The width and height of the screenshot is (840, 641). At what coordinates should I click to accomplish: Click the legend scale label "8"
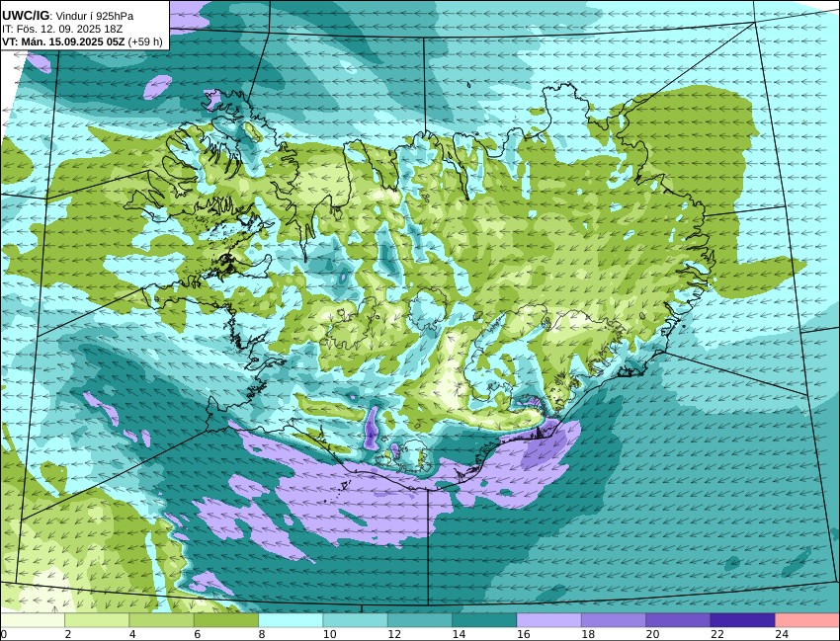point(262,634)
